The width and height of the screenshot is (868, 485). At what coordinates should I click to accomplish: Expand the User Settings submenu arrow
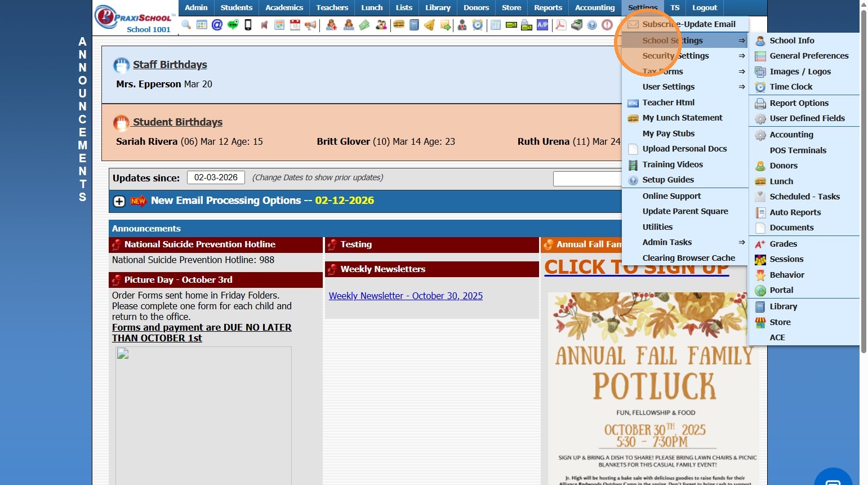pyautogui.click(x=742, y=87)
